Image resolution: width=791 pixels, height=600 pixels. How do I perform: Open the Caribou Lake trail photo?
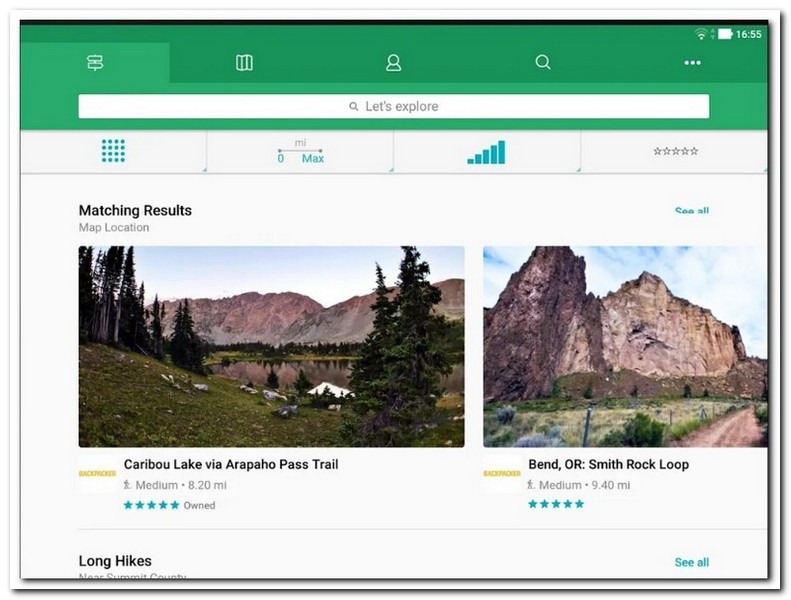coord(271,346)
